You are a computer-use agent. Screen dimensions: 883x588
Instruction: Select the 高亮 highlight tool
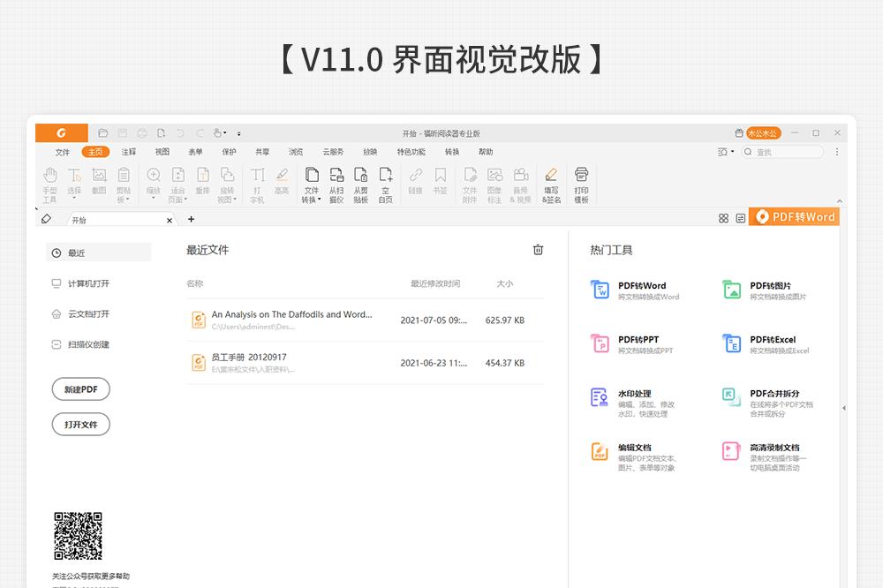point(283,181)
